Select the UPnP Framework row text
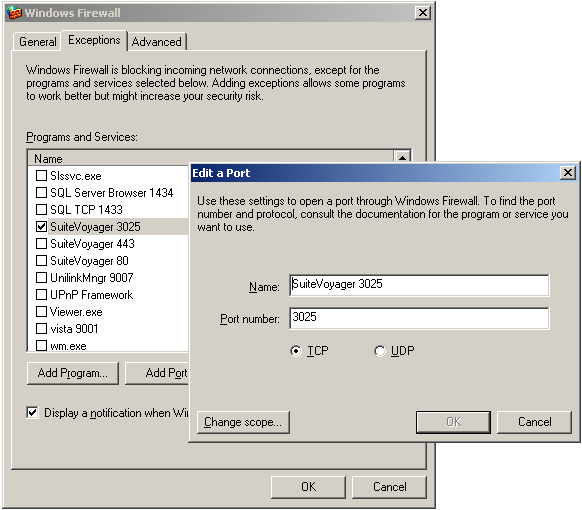 tap(91, 295)
